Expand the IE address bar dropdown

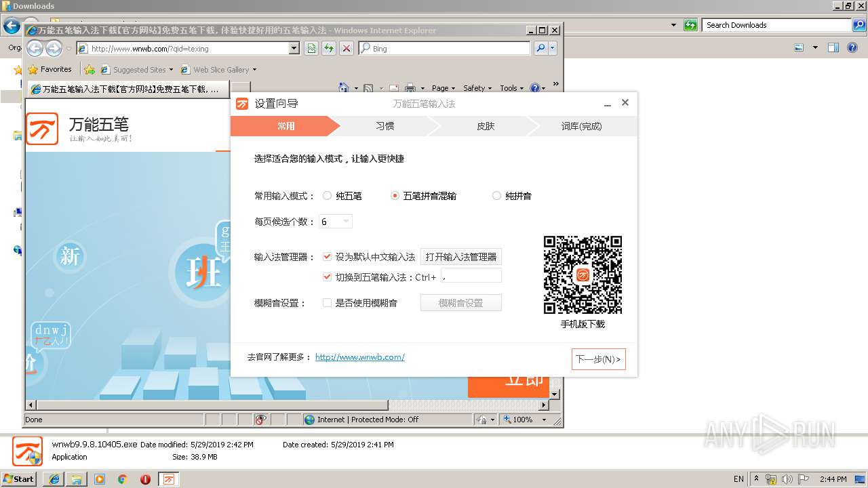(294, 48)
